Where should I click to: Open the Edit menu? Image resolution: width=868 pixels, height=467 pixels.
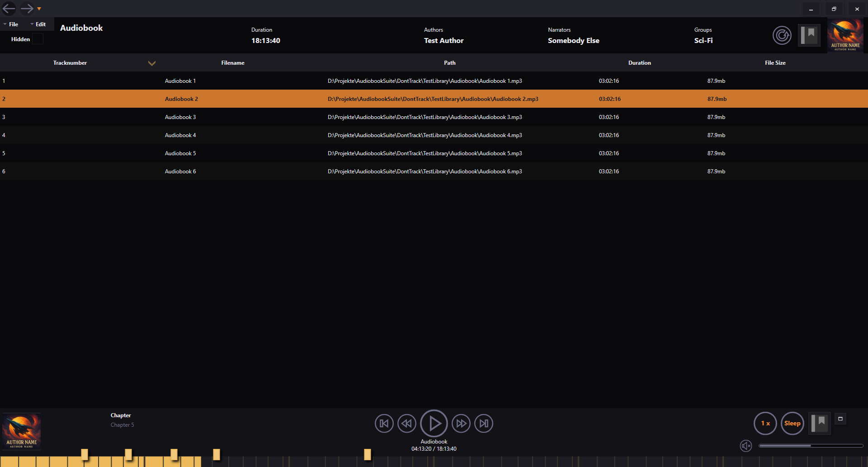pos(40,24)
